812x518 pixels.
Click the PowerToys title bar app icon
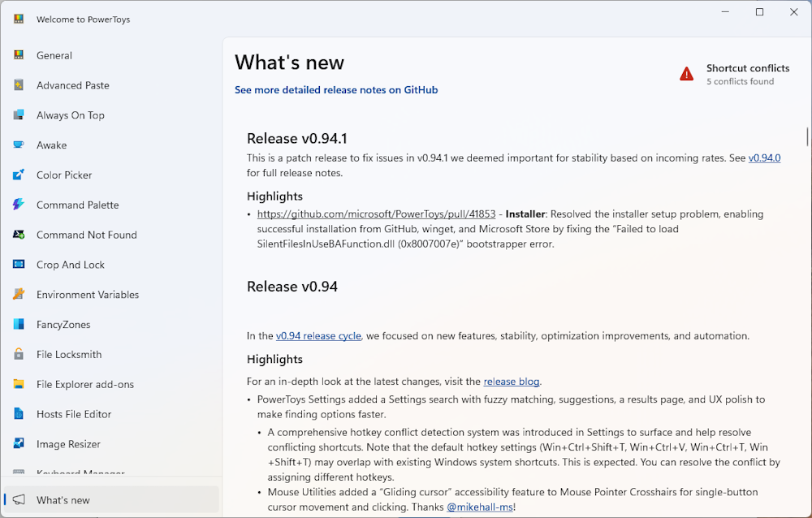19,19
